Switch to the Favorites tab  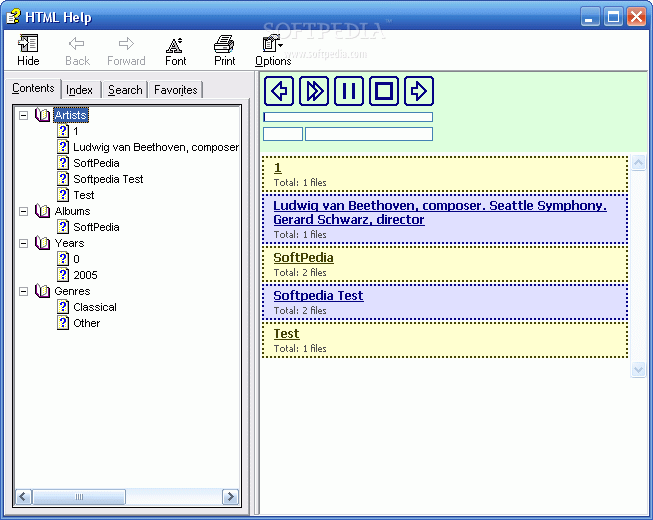(175, 90)
